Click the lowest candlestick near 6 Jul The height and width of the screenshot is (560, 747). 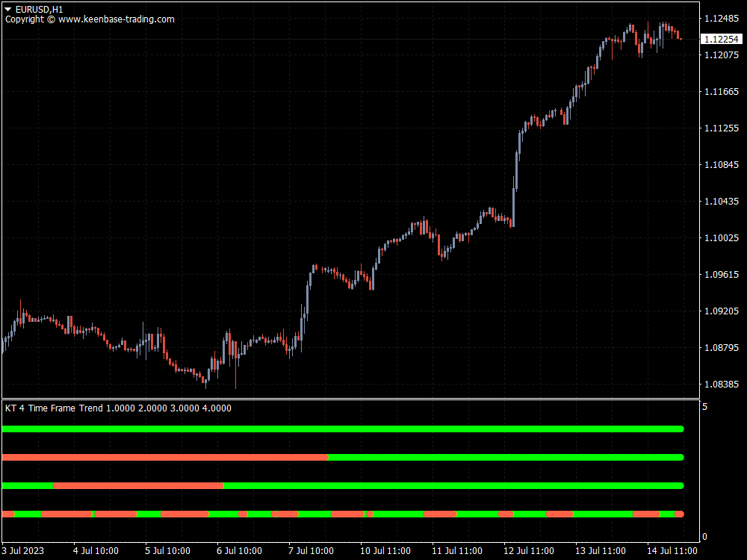[x=205, y=383]
